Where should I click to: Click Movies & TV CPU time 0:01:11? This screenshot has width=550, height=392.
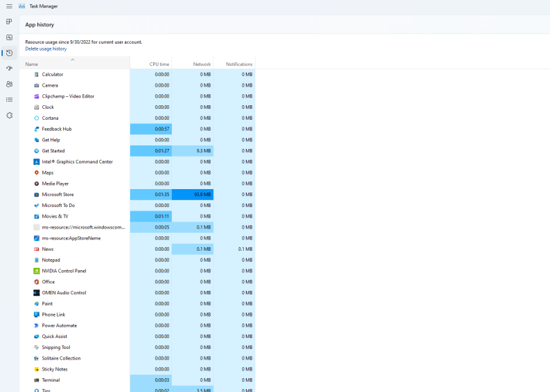(x=151, y=216)
